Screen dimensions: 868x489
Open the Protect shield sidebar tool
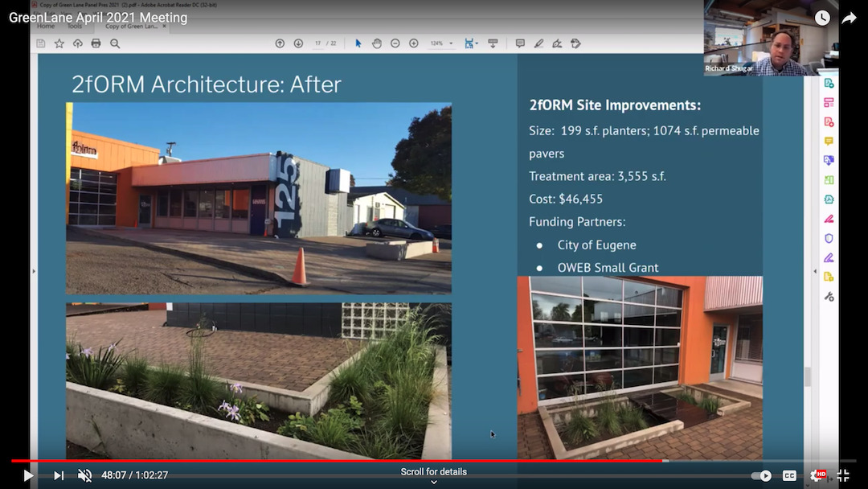pos(829,238)
